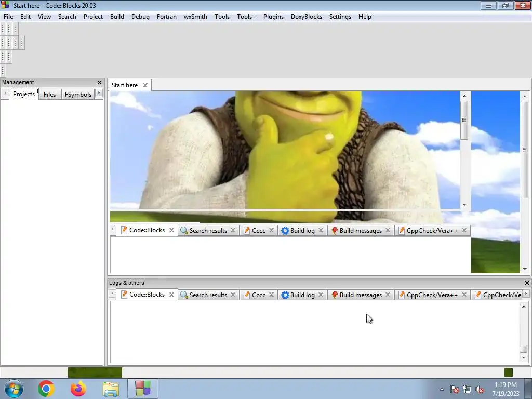Close the Management panel

(99, 83)
